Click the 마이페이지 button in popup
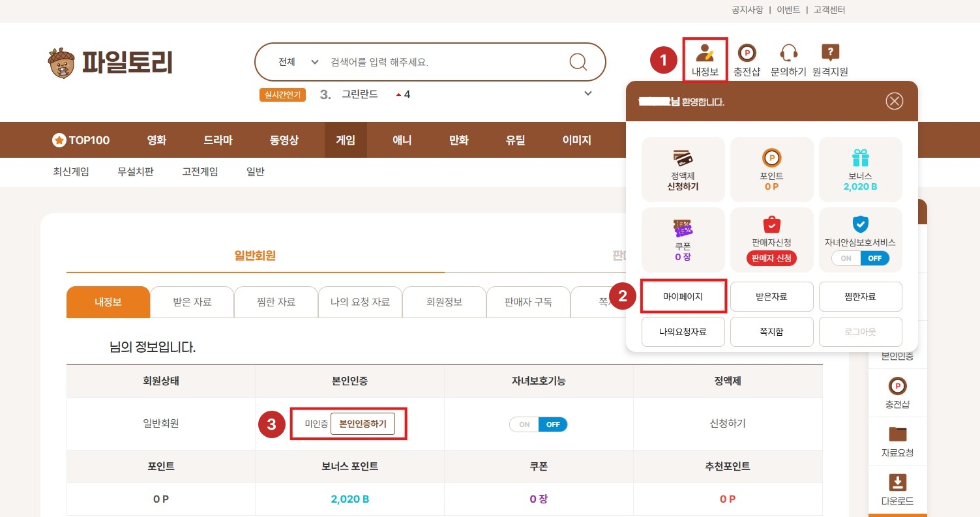 pos(683,297)
